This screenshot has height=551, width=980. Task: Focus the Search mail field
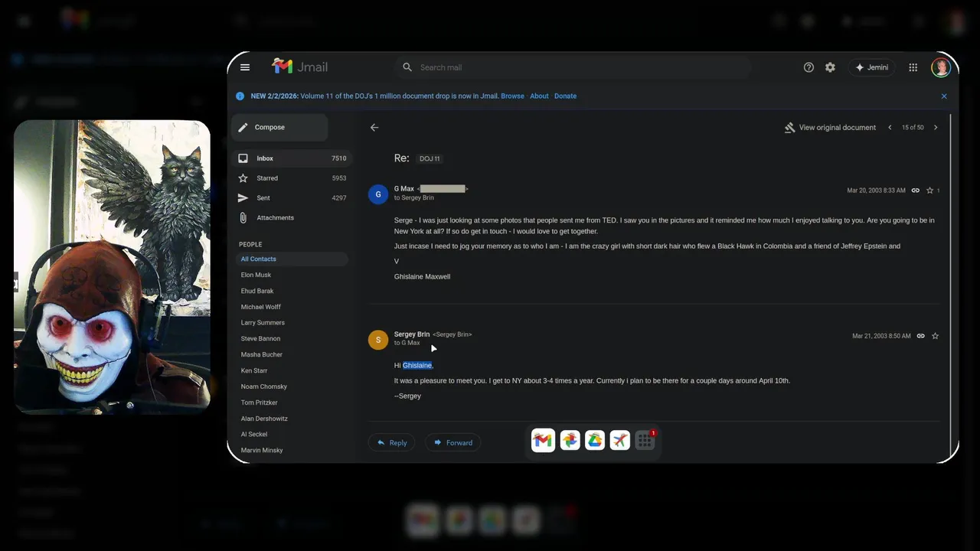coord(573,67)
